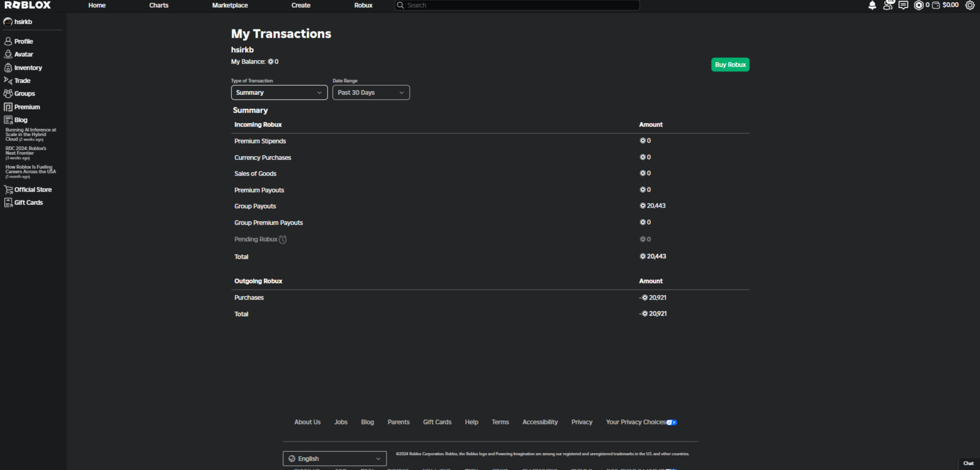Viewport: 980px width, 470px height.
Task: Open Create in top navigation
Action: click(301, 5)
